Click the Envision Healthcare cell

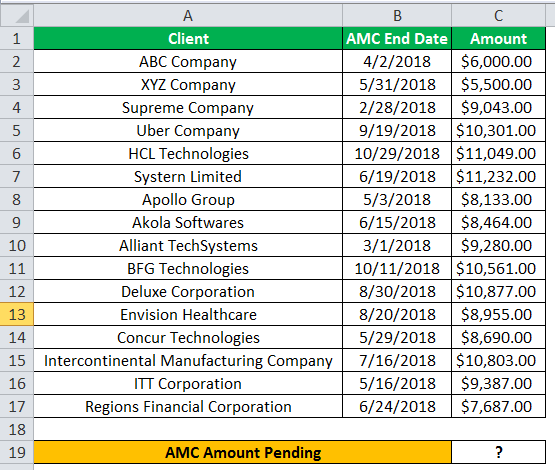188,315
